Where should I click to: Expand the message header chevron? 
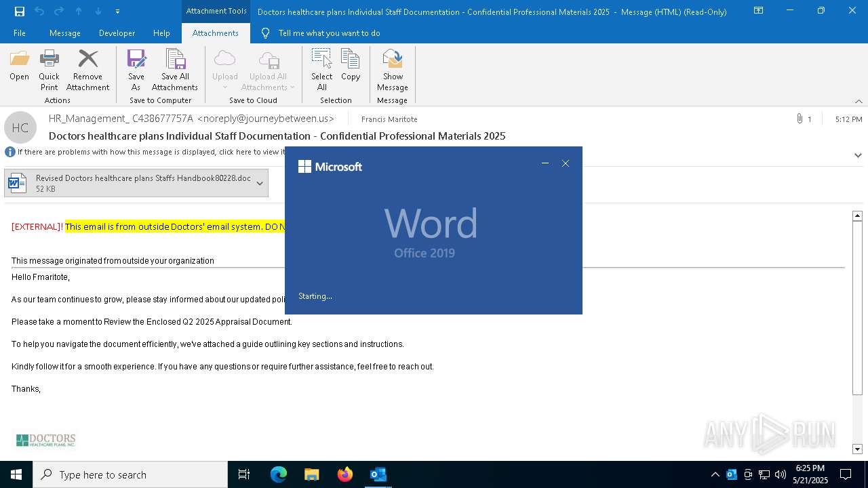point(858,155)
